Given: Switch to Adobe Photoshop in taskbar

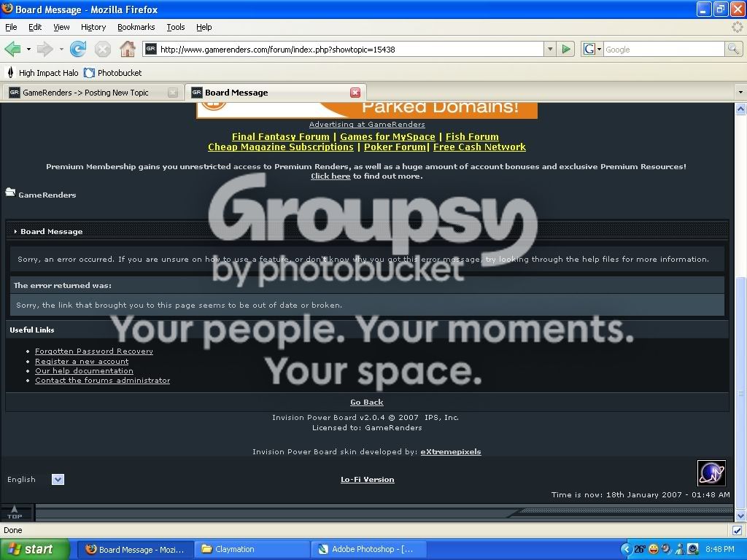Looking at the screenshot, I should click(369, 549).
